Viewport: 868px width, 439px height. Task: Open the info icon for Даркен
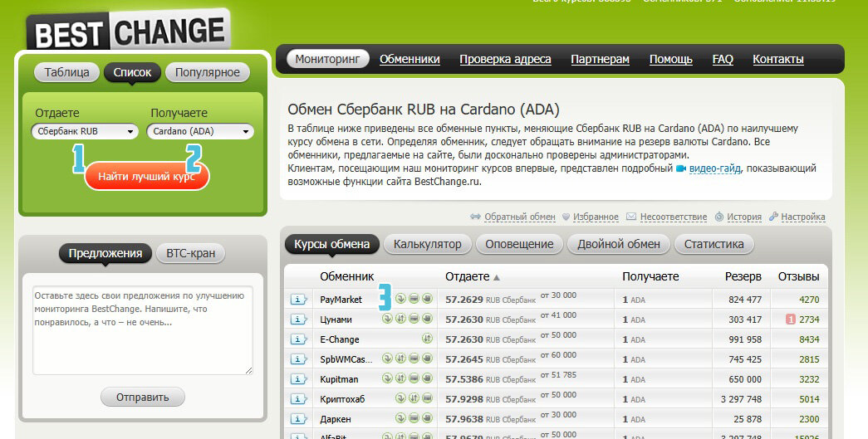298,419
